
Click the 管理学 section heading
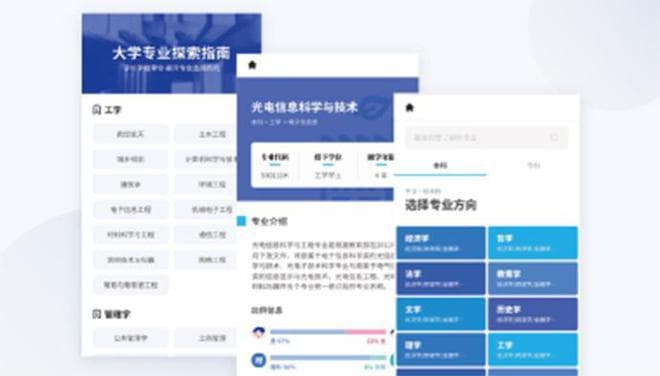[x=117, y=315]
